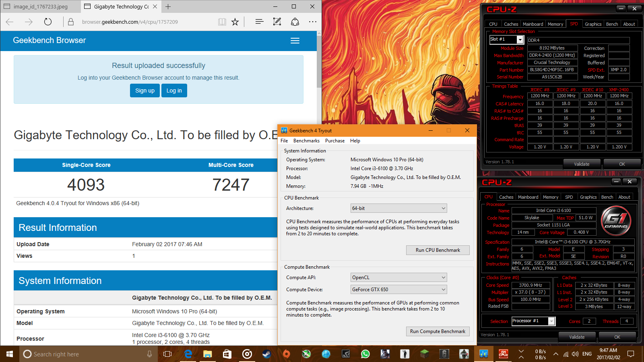Open Geekbench icon on taskbar
644x362 pixels.
pyautogui.click(x=483, y=354)
